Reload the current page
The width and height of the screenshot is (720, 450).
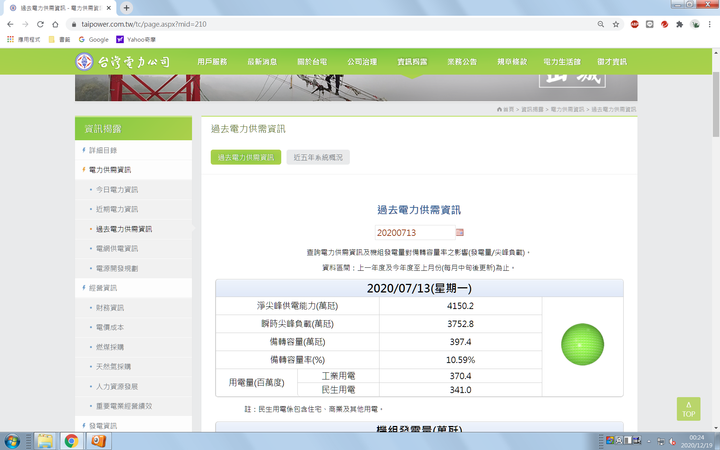(40, 24)
